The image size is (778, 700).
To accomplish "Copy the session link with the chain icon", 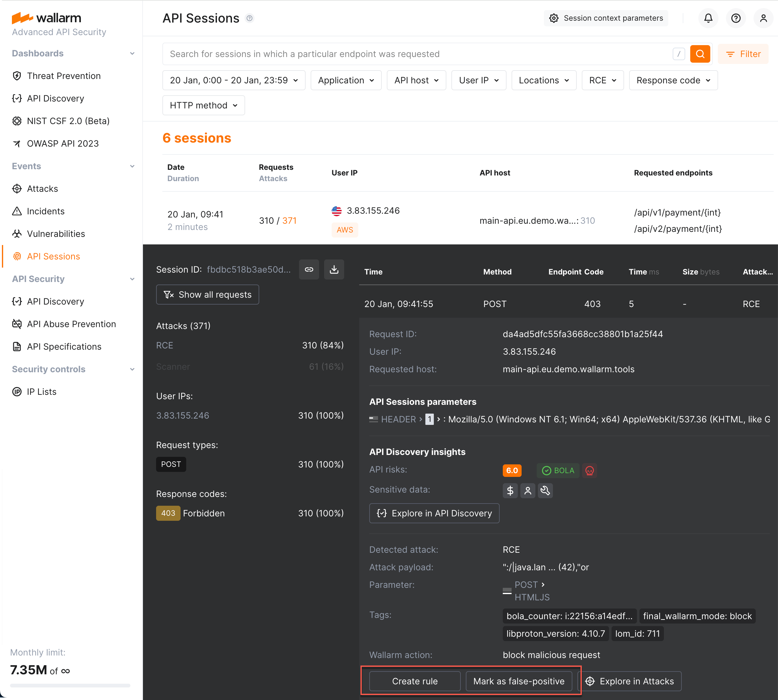I will coord(309,269).
